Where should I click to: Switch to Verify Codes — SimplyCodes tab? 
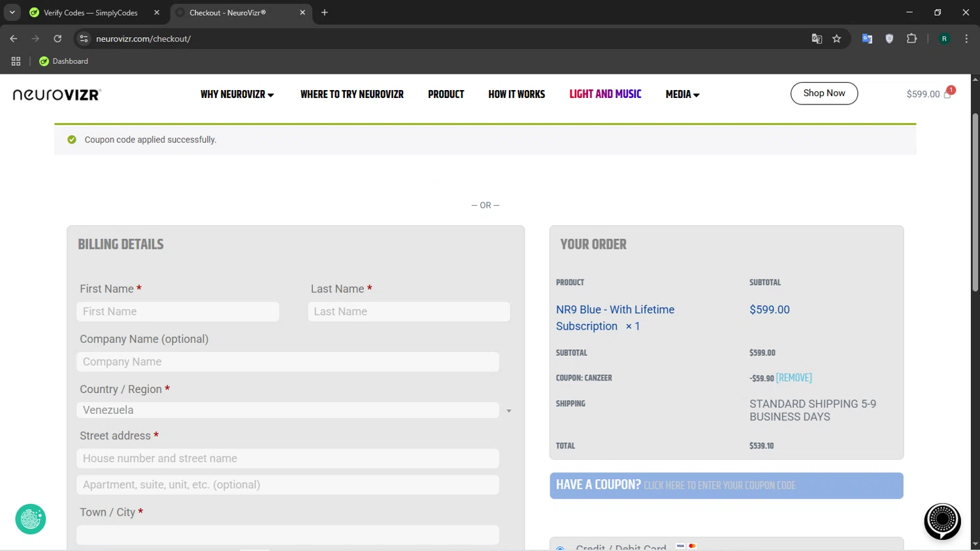[91, 12]
